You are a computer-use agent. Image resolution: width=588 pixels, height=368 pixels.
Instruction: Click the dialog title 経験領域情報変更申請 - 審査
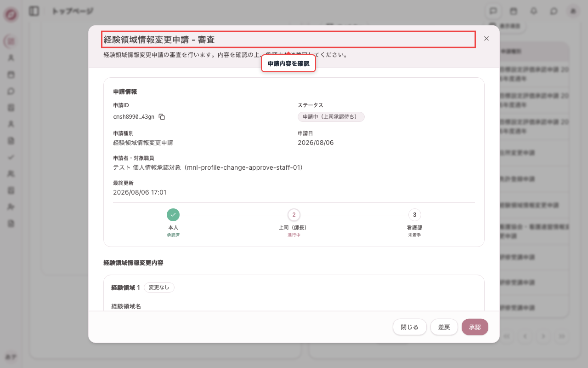point(159,40)
